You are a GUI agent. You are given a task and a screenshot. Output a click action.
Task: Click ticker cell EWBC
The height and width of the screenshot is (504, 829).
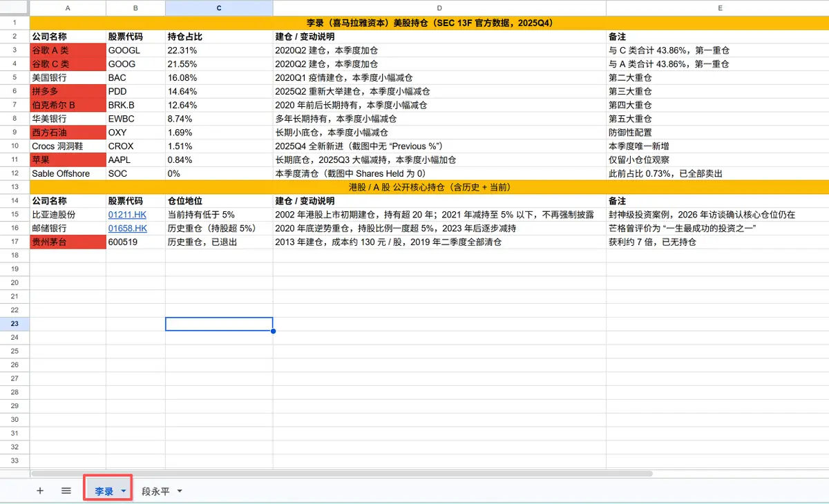pos(135,119)
